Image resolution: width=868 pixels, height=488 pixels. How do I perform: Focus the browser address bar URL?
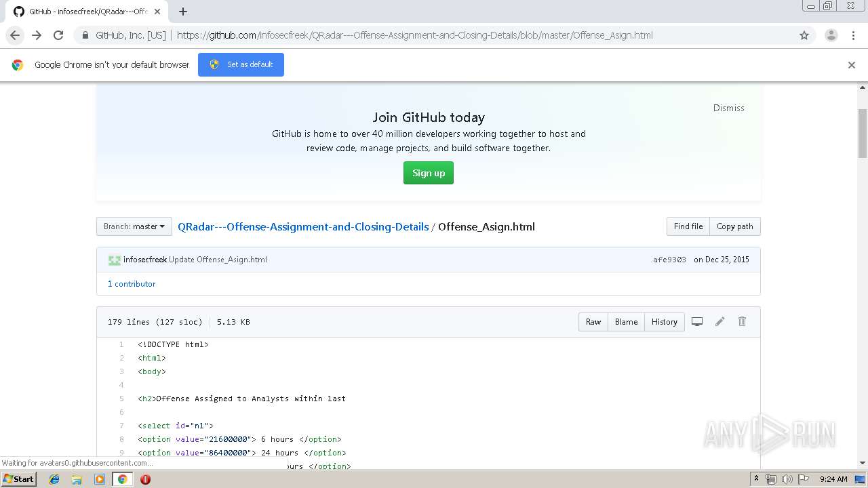pyautogui.click(x=414, y=35)
